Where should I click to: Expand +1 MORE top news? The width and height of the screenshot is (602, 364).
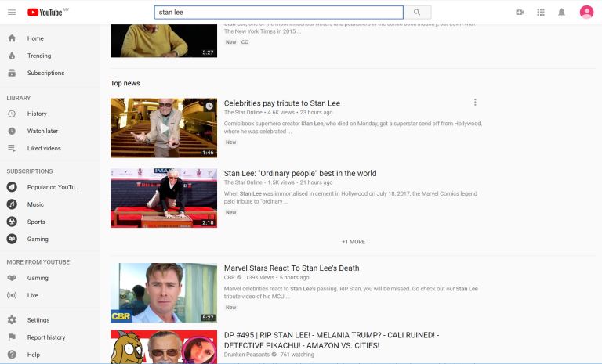pyautogui.click(x=353, y=242)
